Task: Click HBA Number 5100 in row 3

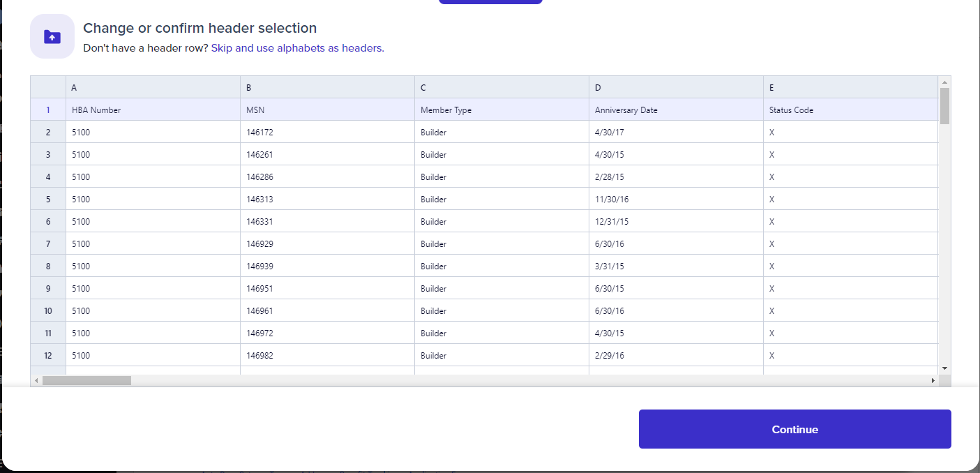Action: [x=153, y=154]
